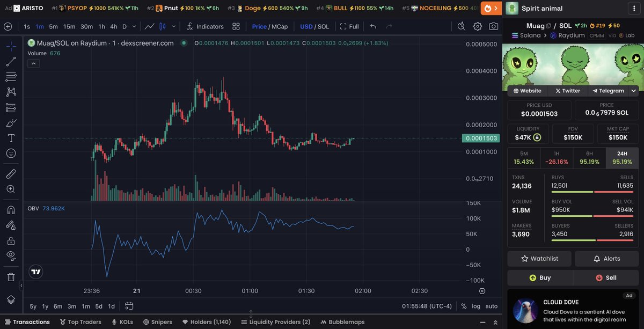Set the range to 1d
Viewport: 644px width, 329px height.
tap(112, 306)
